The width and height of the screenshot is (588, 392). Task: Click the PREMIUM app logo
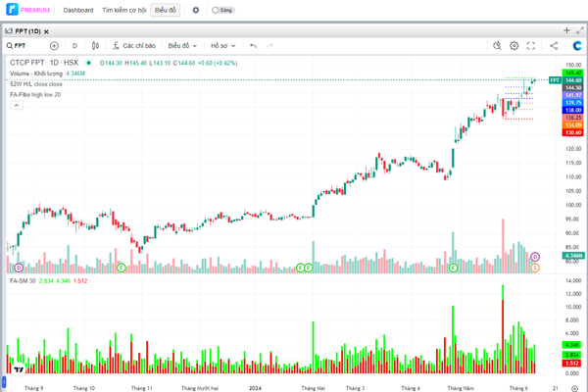point(27,10)
